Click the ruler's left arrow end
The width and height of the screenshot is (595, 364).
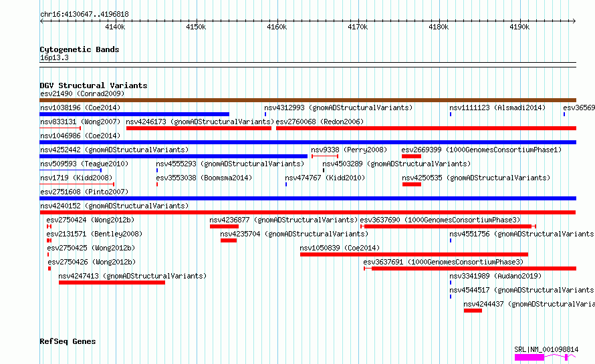(41, 21)
